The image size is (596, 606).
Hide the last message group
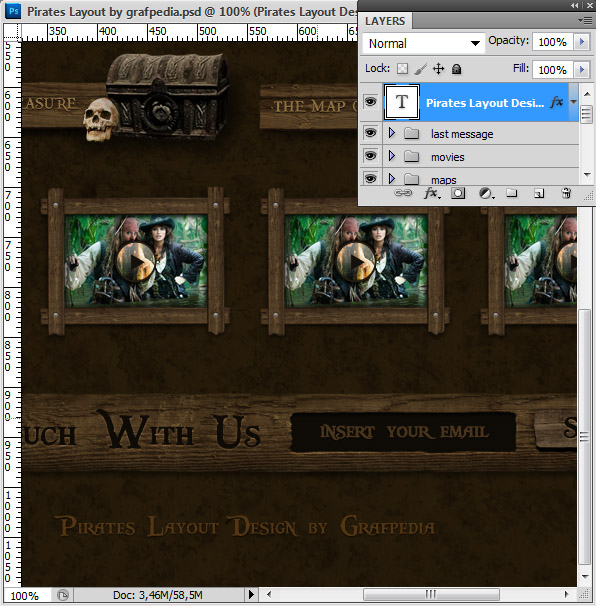click(370, 133)
